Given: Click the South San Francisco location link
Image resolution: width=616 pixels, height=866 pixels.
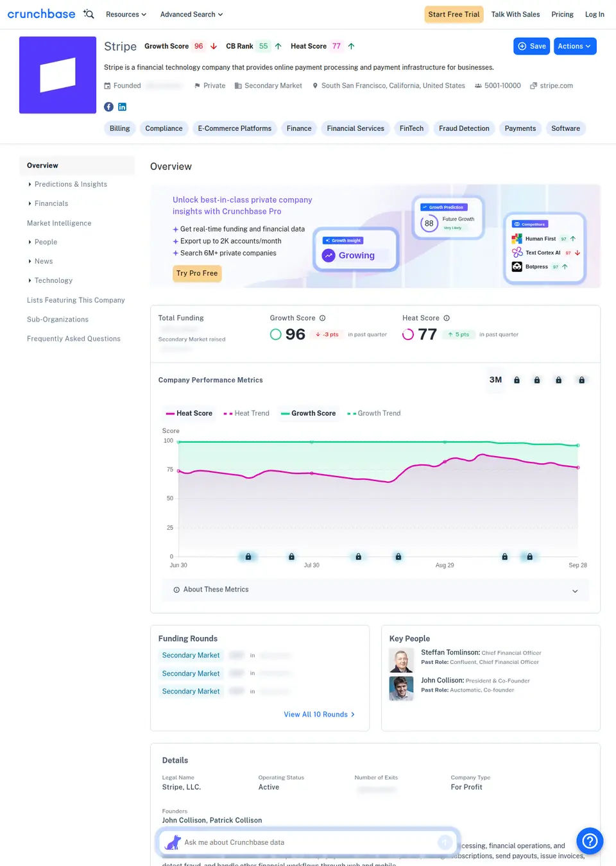Looking at the screenshot, I should [x=393, y=86].
